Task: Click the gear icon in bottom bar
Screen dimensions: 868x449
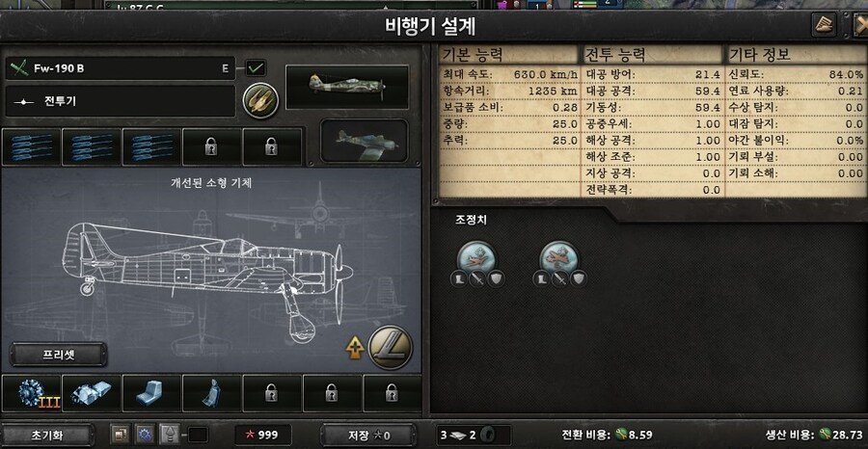Action: (x=145, y=435)
